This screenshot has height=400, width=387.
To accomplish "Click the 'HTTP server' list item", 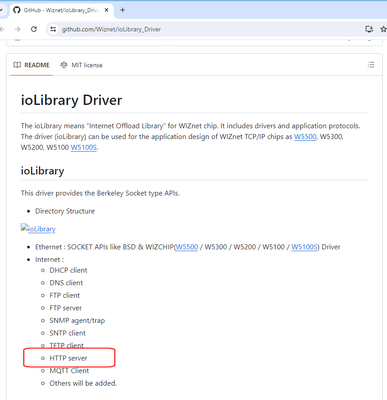I will pos(68,358).
